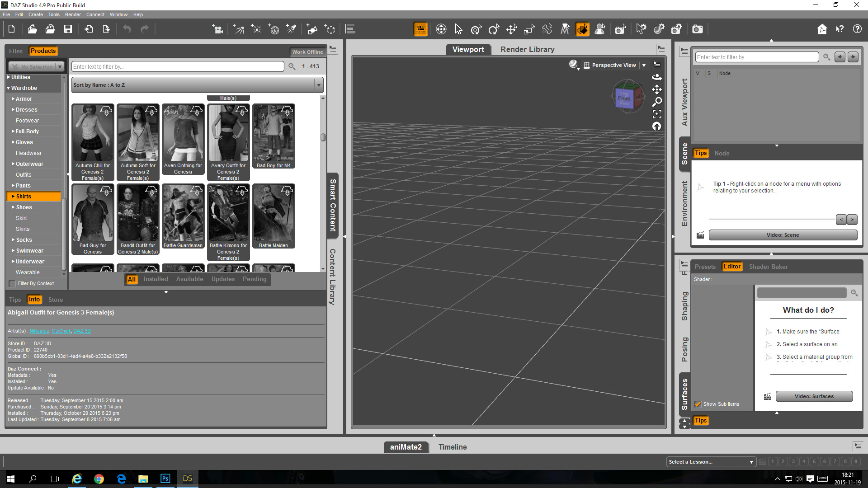Add a new spotlight via toolbar
This screenshot has height=488, width=868.
pos(292,29)
